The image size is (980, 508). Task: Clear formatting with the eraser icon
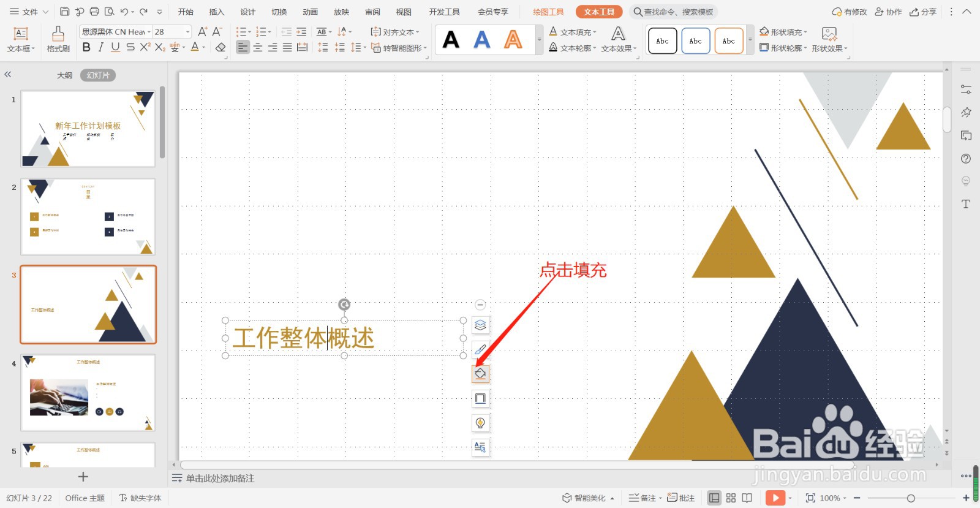[221, 47]
